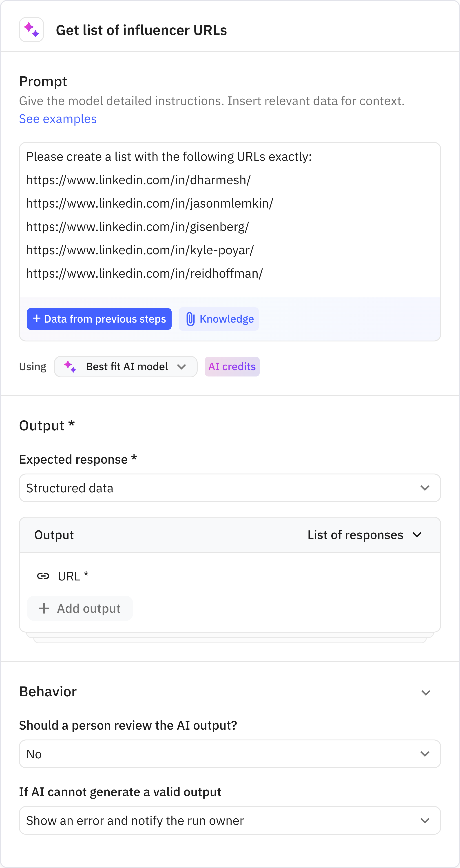Open the Best fit AI model dropdown
Screen dimensions: 460x868
click(126, 367)
